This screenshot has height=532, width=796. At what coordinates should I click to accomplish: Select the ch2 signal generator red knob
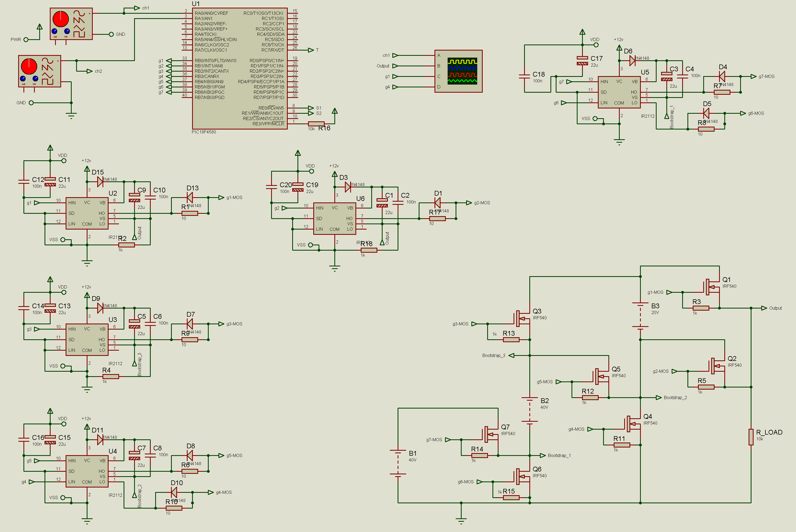tap(29, 66)
